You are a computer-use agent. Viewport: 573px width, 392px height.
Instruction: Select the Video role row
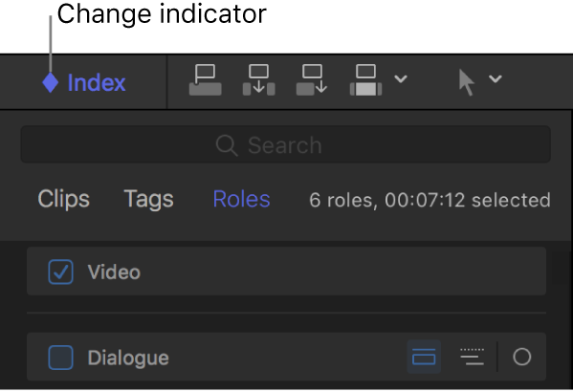(x=287, y=272)
